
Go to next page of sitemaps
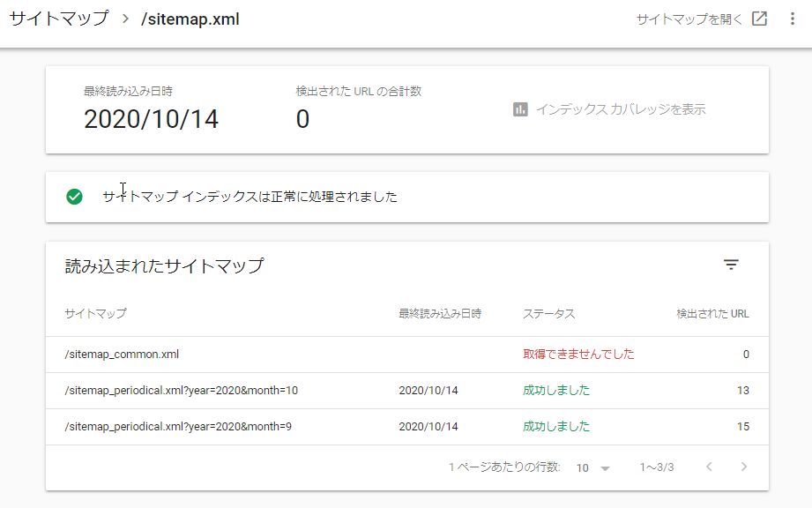pyautogui.click(x=744, y=467)
